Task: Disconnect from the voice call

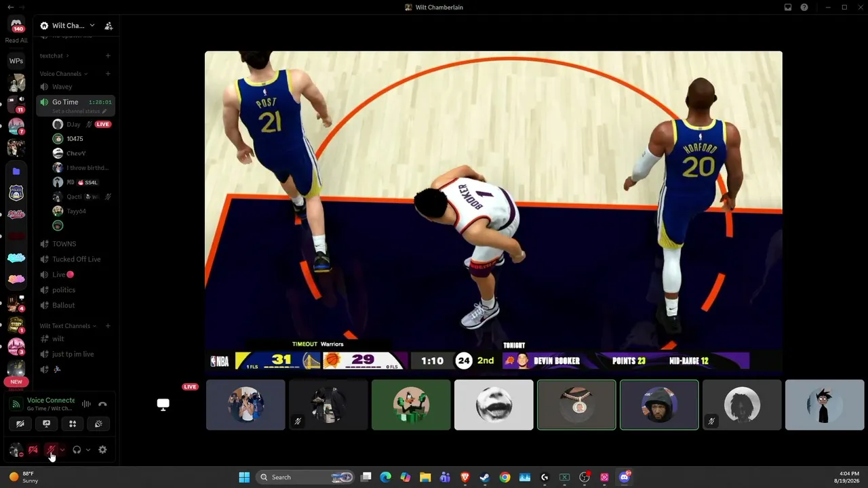Action: (102, 404)
